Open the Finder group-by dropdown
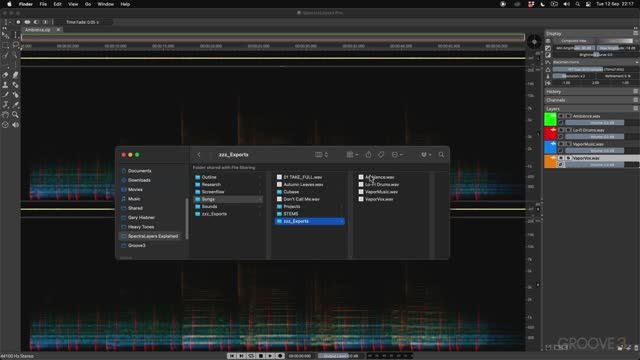This screenshot has height=360, width=640. tap(352, 155)
